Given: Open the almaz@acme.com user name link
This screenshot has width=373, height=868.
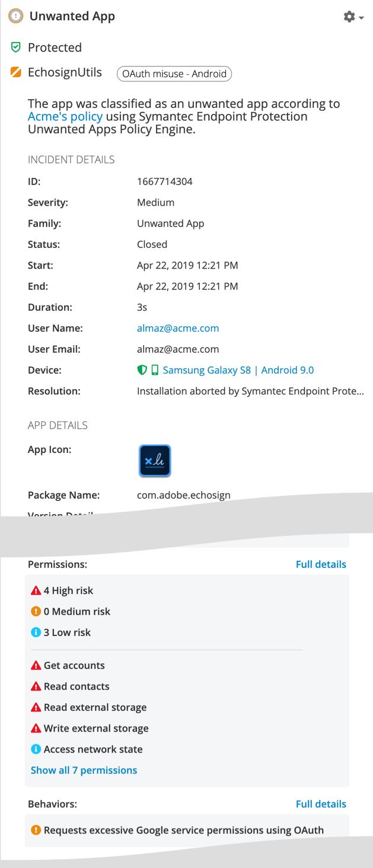Looking at the screenshot, I should tap(178, 328).
